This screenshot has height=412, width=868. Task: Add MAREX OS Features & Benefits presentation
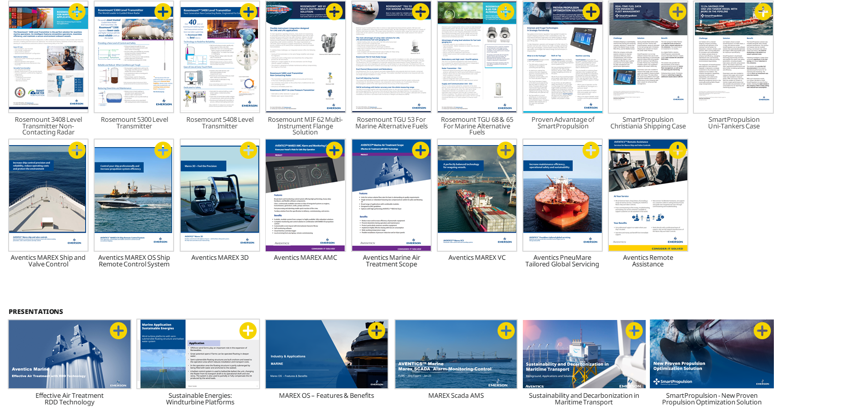point(377,331)
